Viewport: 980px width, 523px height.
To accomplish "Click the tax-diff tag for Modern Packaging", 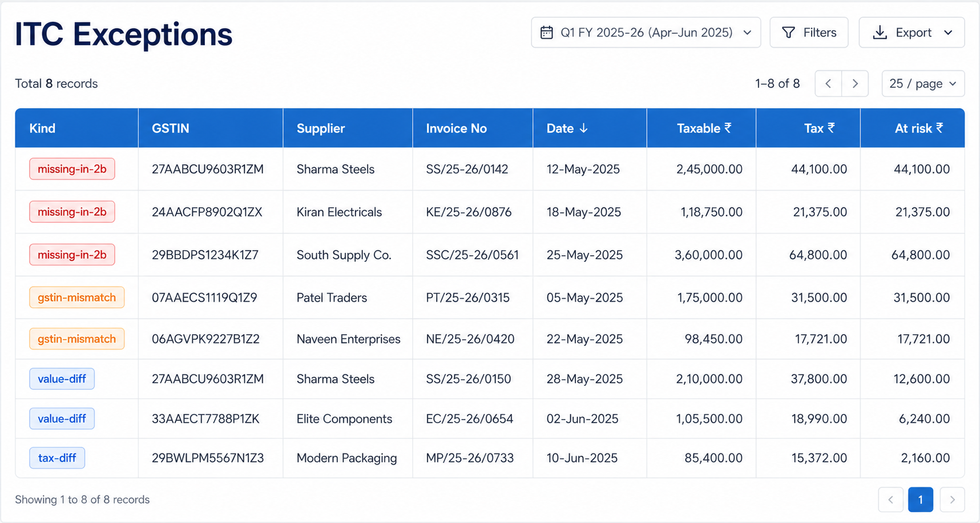I will (x=57, y=458).
